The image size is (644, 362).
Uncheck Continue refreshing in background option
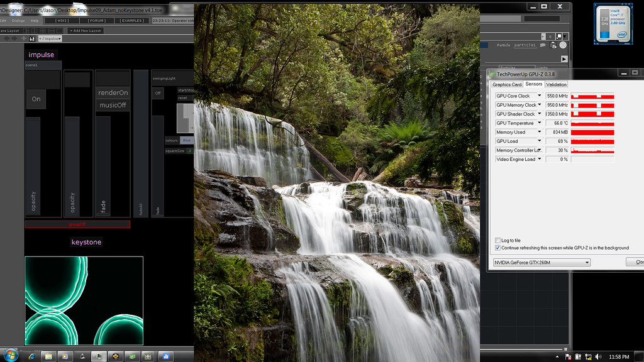[x=497, y=248]
